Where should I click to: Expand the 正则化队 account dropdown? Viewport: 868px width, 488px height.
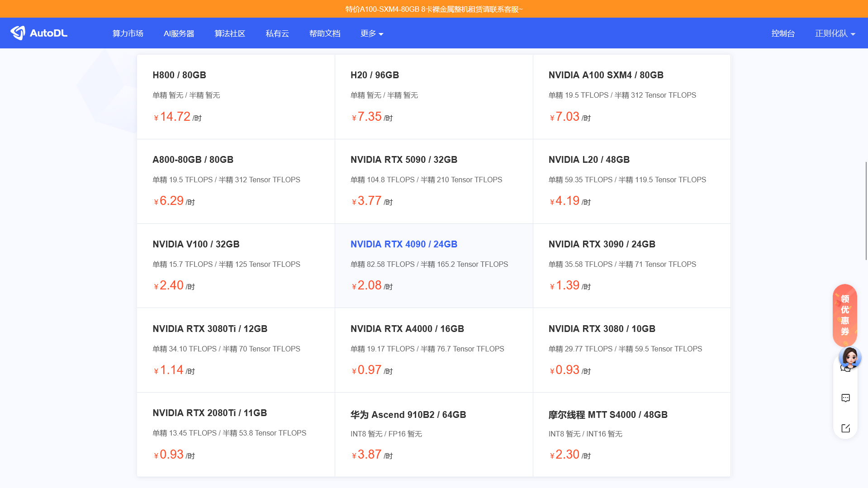(x=835, y=33)
